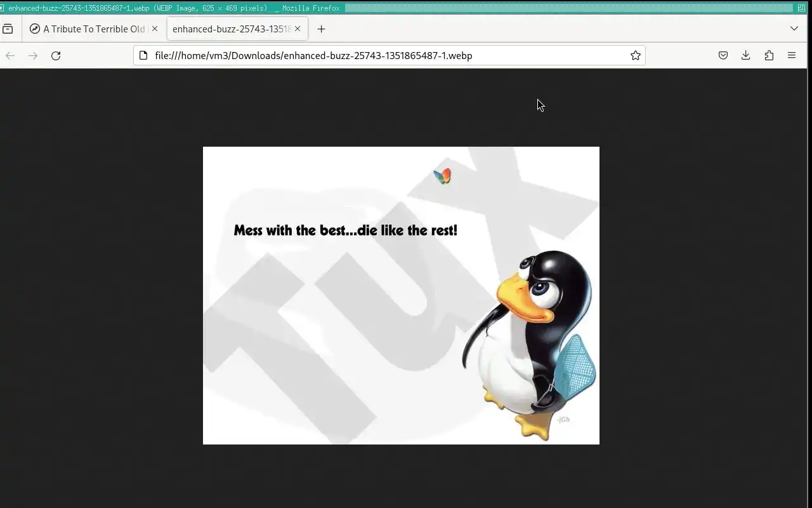Viewport: 812px width, 508px height.
Task: Expand the list all tabs chevron
Action: point(794,29)
